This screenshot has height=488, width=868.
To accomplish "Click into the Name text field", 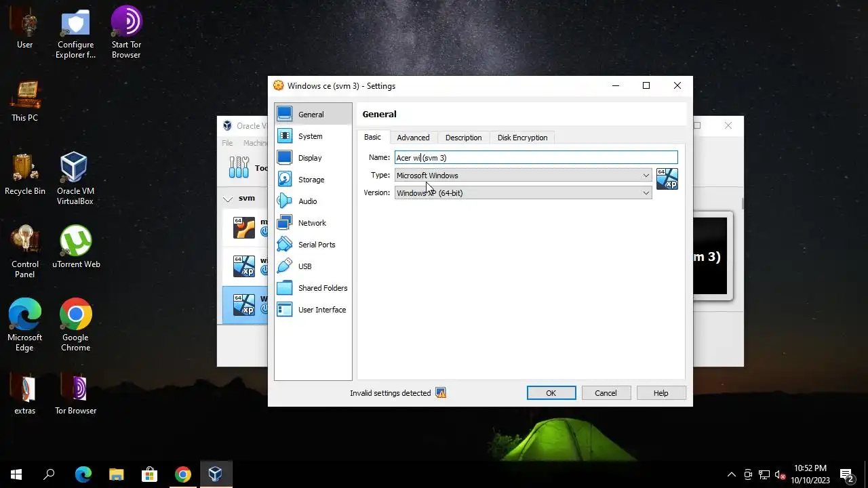I will [x=536, y=158].
